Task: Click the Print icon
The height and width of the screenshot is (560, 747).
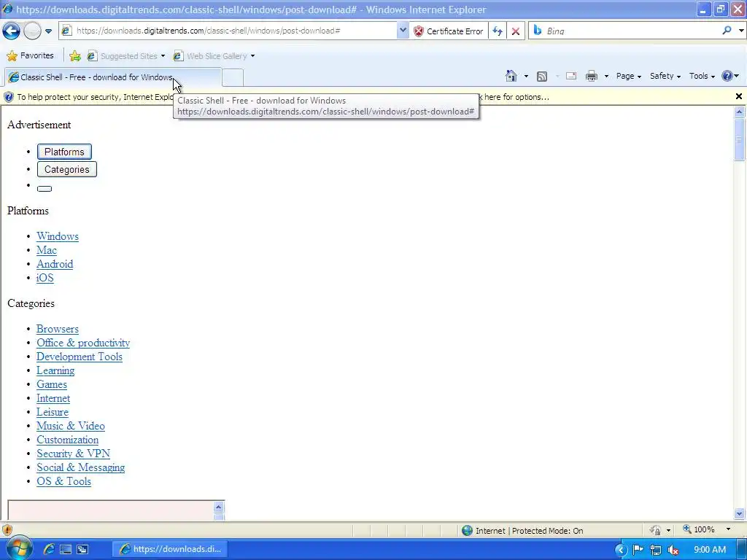Action: point(591,76)
